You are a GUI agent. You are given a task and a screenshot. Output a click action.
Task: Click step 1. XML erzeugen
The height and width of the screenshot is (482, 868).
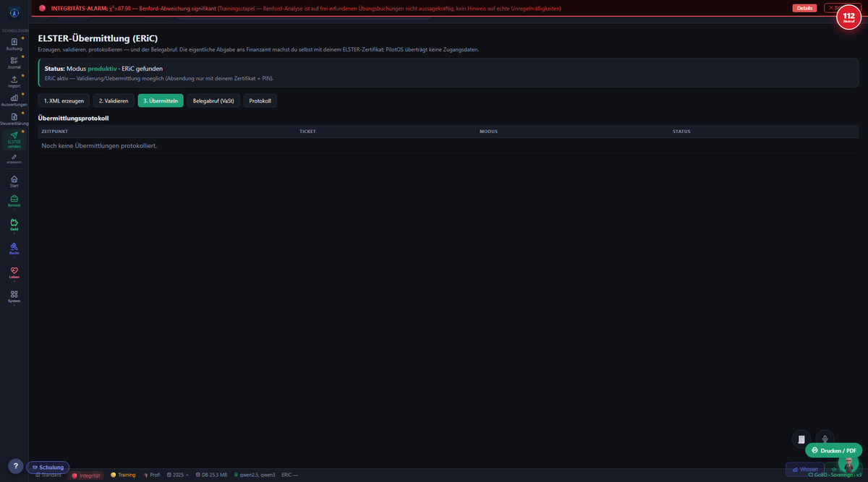pos(64,101)
